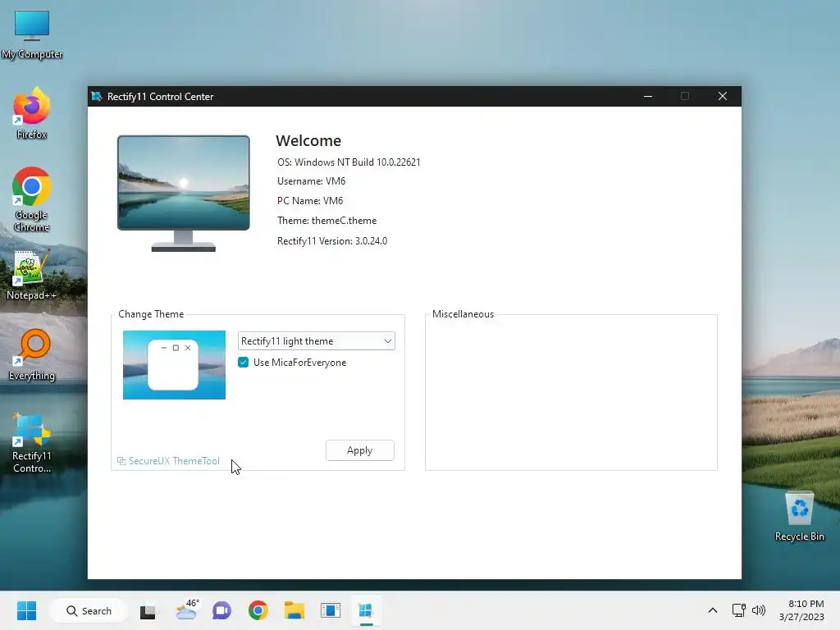Open Rectify11 Control Center desktop shortcut
840x630 pixels.
tap(32, 442)
